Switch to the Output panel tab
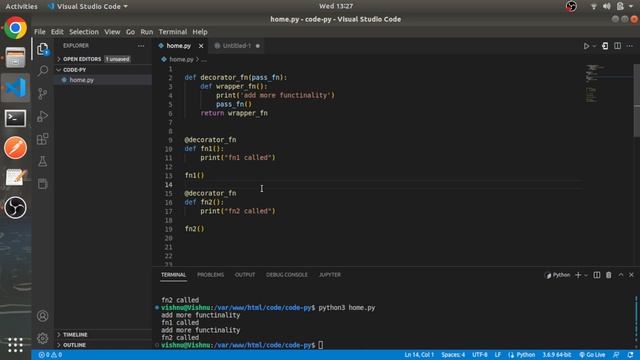 click(x=245, y=275)
